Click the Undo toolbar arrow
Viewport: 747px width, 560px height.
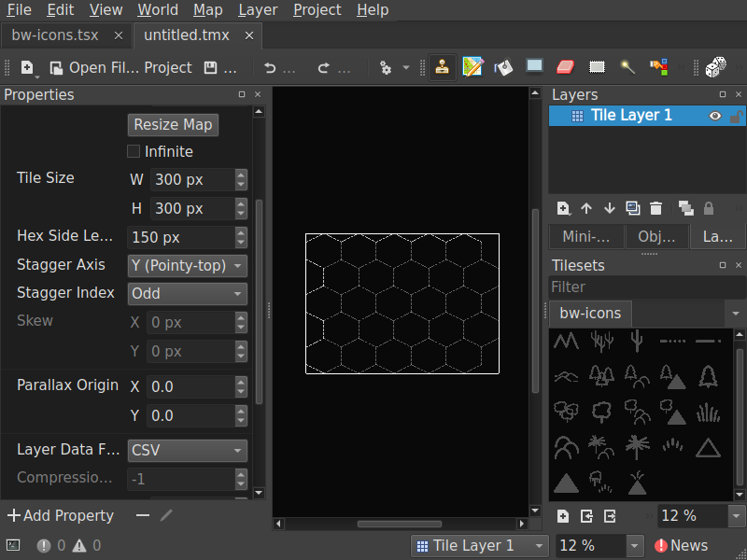click(x=270, y=68)
